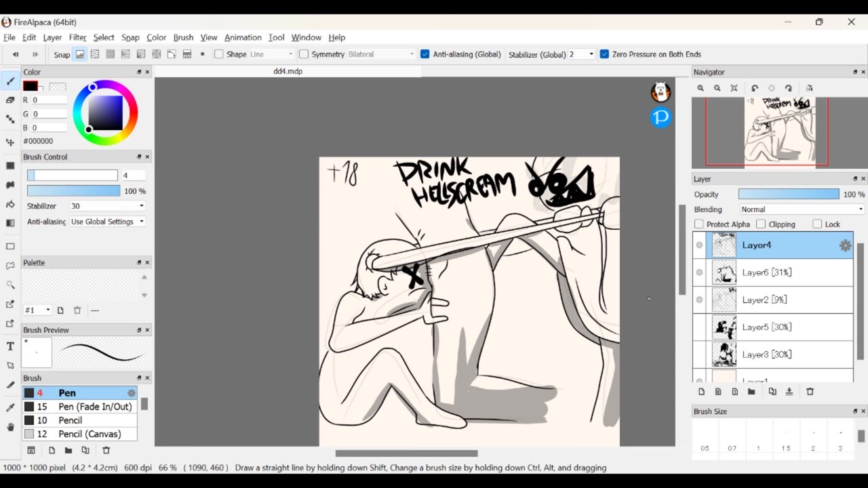
Task: Add a layer folder in Layer panel
Action: (x=751, y=392)
